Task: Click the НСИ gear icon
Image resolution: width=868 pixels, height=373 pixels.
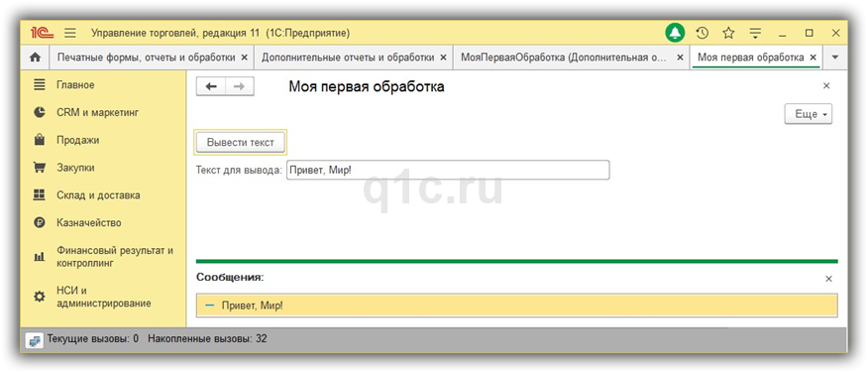Action: [39, 297]
